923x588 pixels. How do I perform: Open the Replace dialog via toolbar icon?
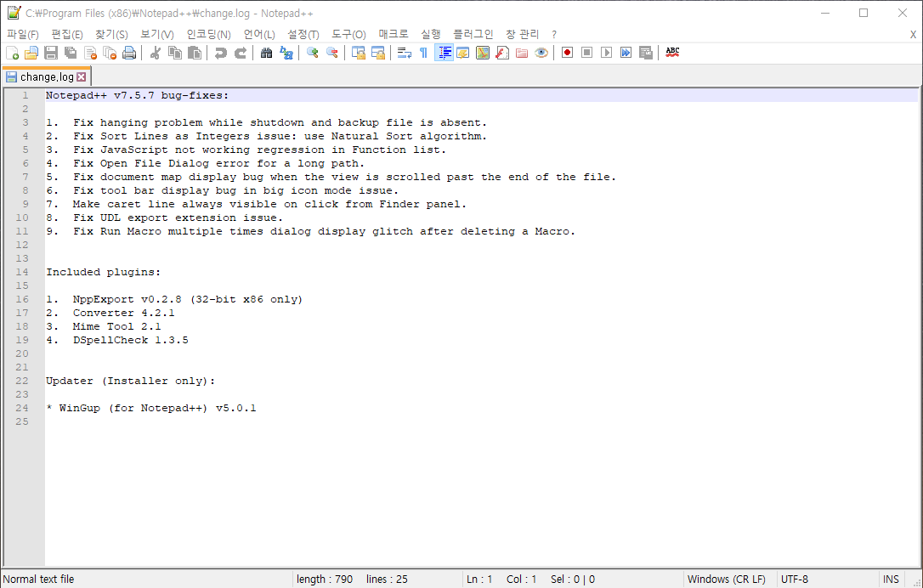tap(286, 53)
